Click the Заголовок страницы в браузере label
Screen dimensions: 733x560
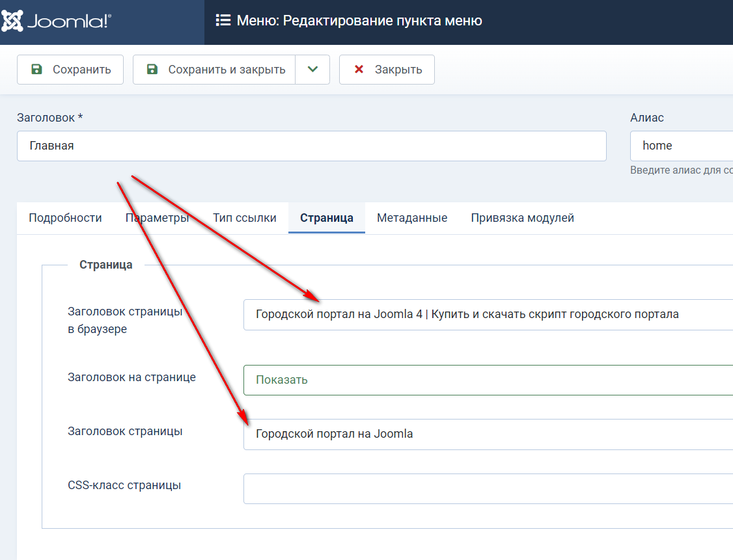pyautogui.click(x=125, y=320)
